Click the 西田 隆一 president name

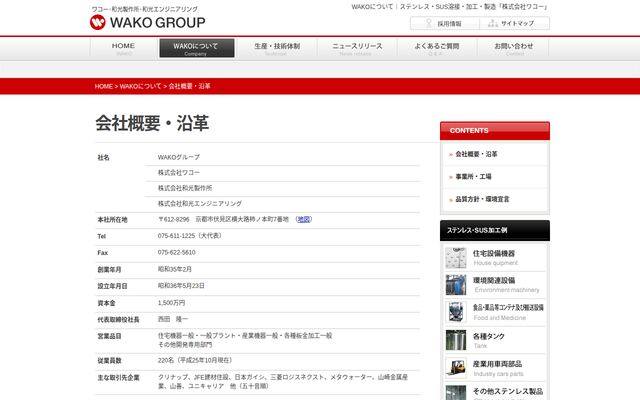click(173, 319)
